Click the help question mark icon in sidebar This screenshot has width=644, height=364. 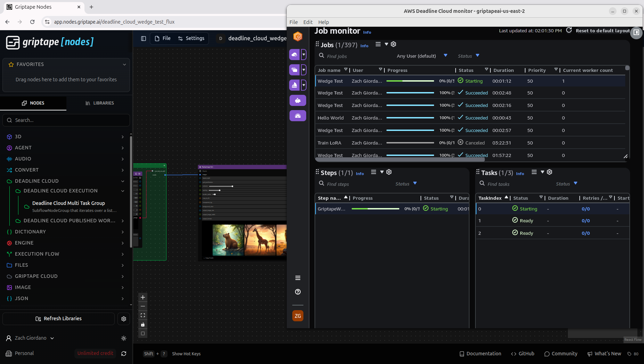click(x=298, y=292)
